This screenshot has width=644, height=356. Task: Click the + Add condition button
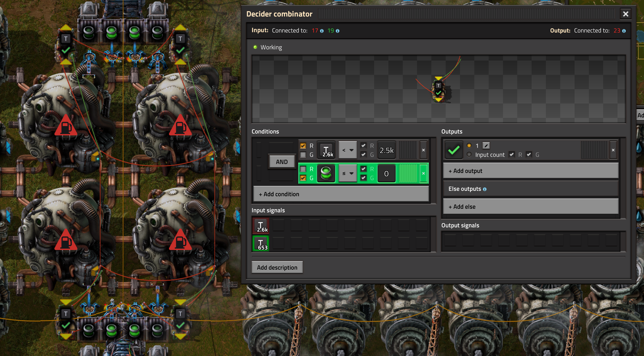point(341,194)
